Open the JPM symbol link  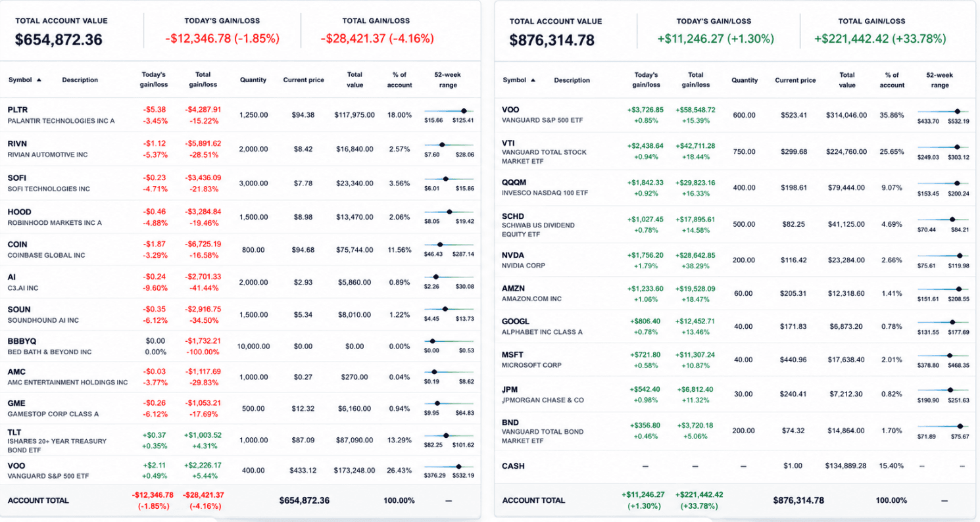tap(510, 389)
